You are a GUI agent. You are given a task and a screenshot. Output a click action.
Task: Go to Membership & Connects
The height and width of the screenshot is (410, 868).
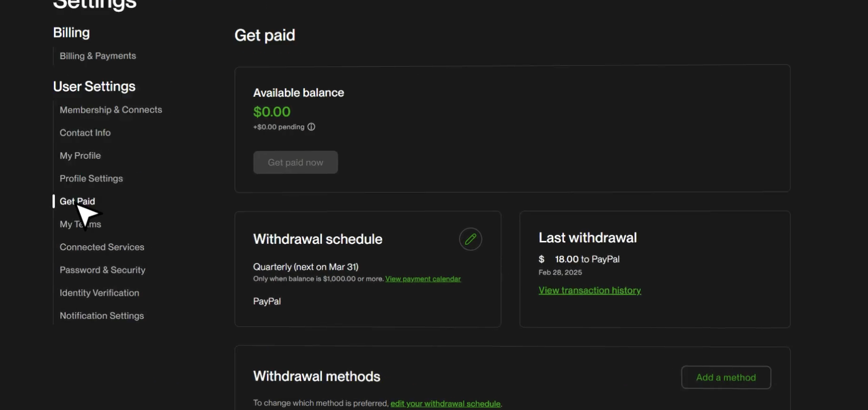coord(111,110)
